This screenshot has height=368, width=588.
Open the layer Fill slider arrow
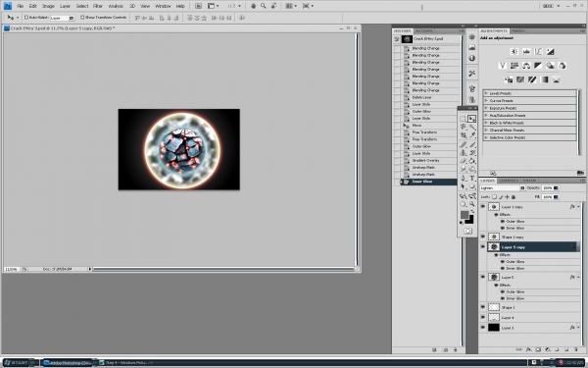coord(556,197)
